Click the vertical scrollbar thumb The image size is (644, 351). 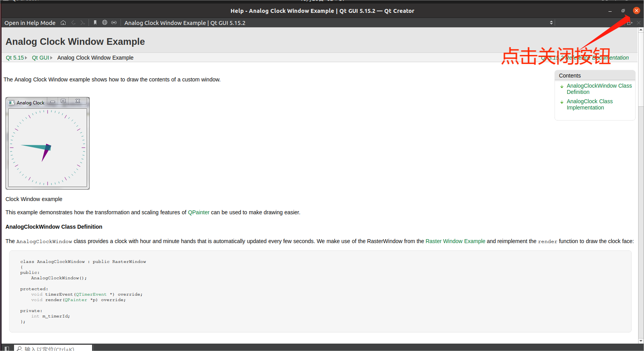(x=641, y=69)
